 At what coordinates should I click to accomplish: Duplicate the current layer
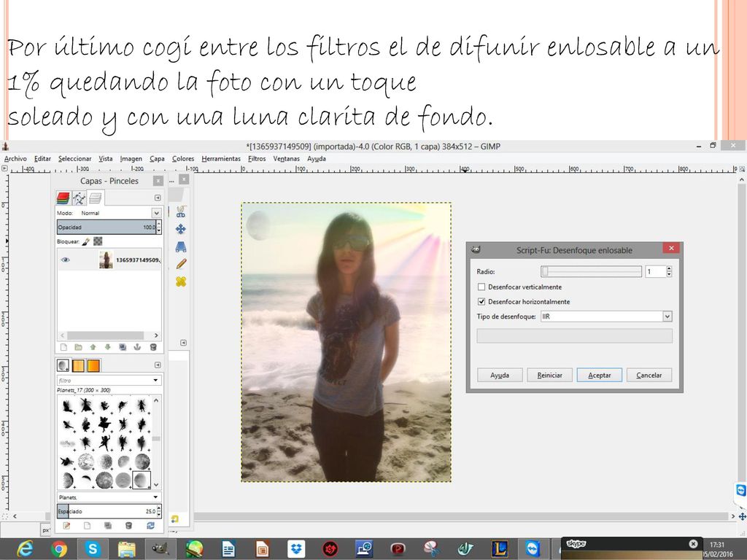pos(123,347)
